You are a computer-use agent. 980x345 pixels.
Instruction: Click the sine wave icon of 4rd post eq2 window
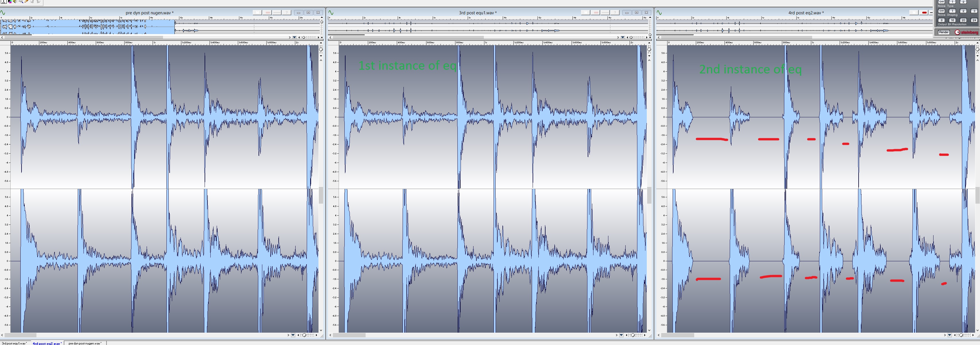[659, 13]
